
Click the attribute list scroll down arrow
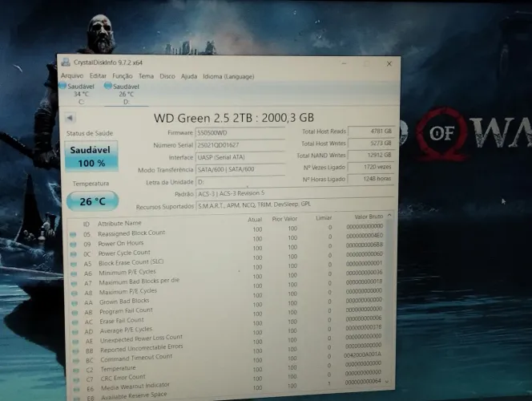[387, 382]
